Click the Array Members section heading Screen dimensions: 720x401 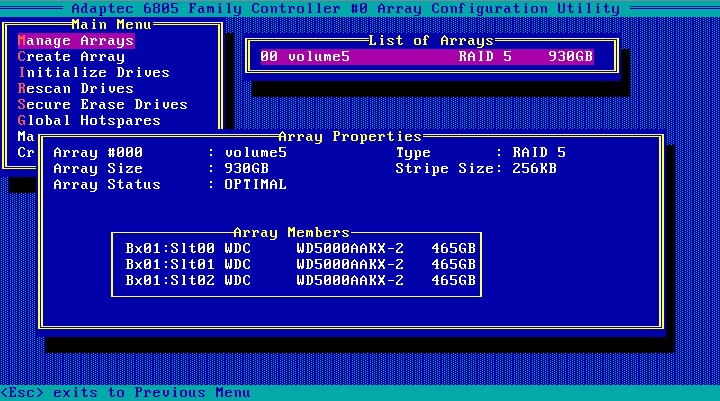(x=291, y=232)
